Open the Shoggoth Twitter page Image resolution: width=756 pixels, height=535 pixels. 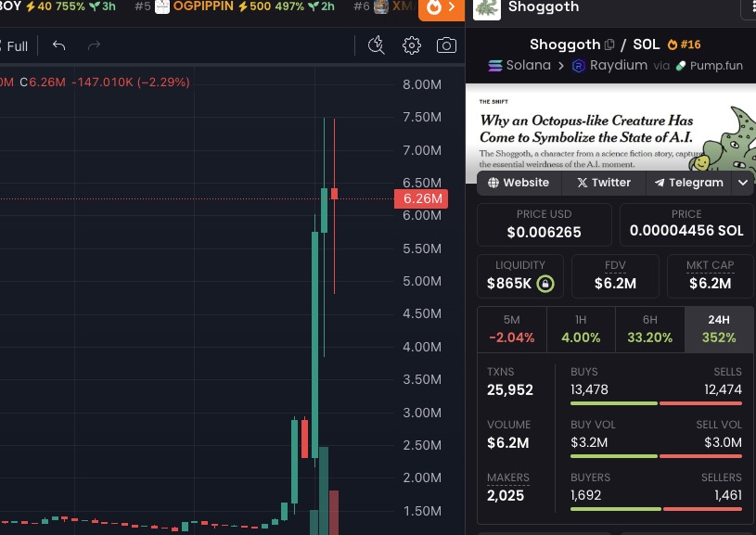click(604, 183)
